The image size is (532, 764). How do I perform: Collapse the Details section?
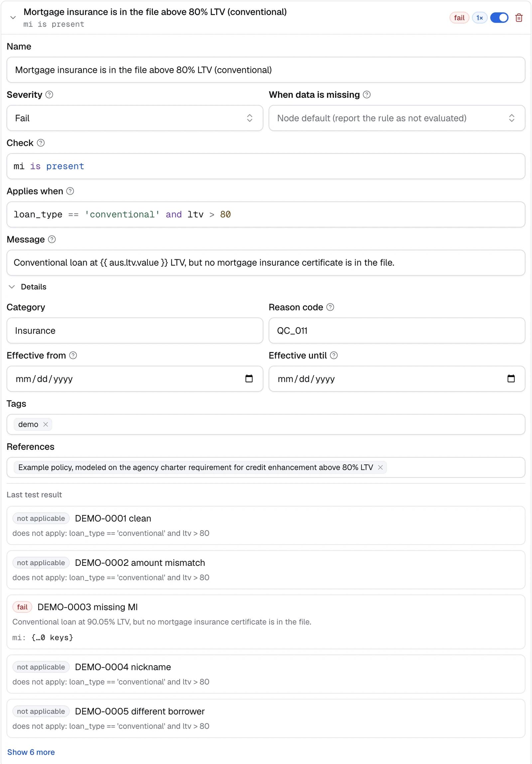pos(27,287)
